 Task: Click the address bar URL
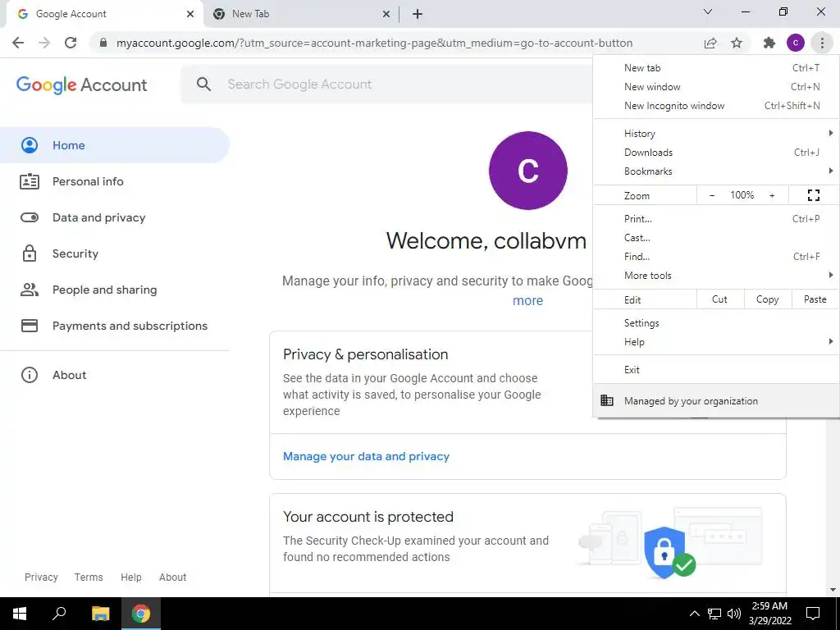374,43
